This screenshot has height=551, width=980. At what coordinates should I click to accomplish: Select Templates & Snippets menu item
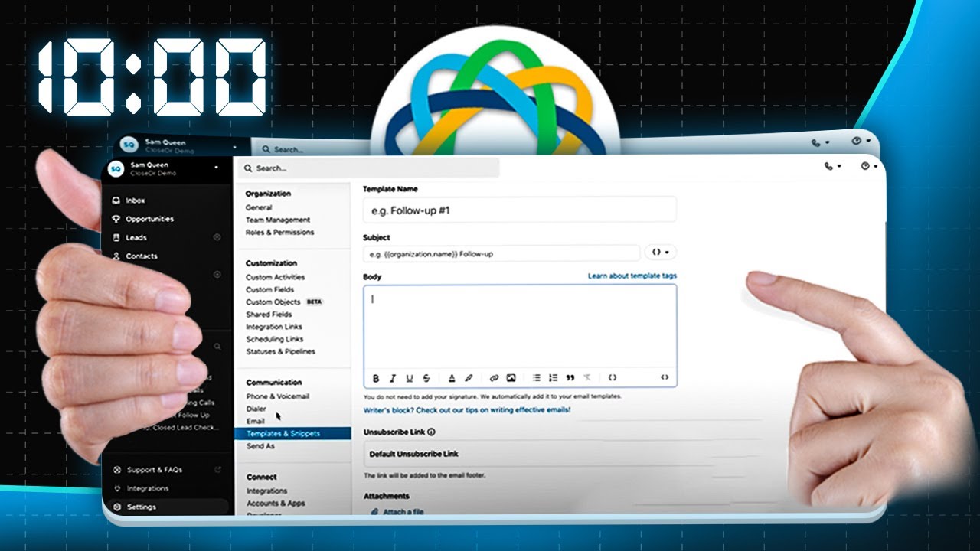pyautogui.click(x=292, y=433)
